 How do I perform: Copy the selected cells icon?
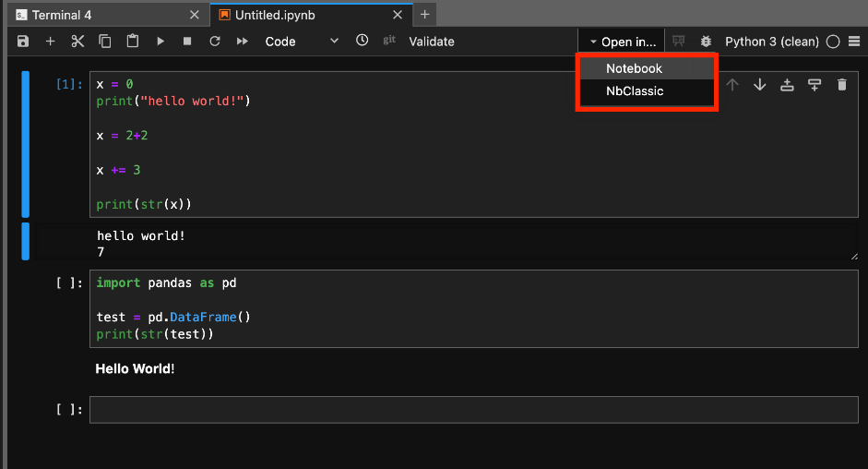click(x=104, y=41)
